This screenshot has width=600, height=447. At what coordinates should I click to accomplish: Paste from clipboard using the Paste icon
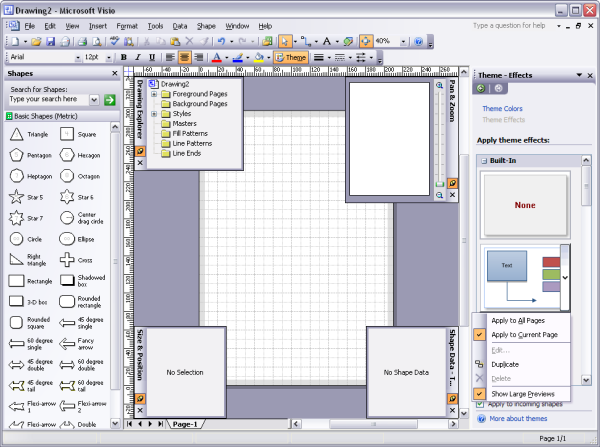175,41
